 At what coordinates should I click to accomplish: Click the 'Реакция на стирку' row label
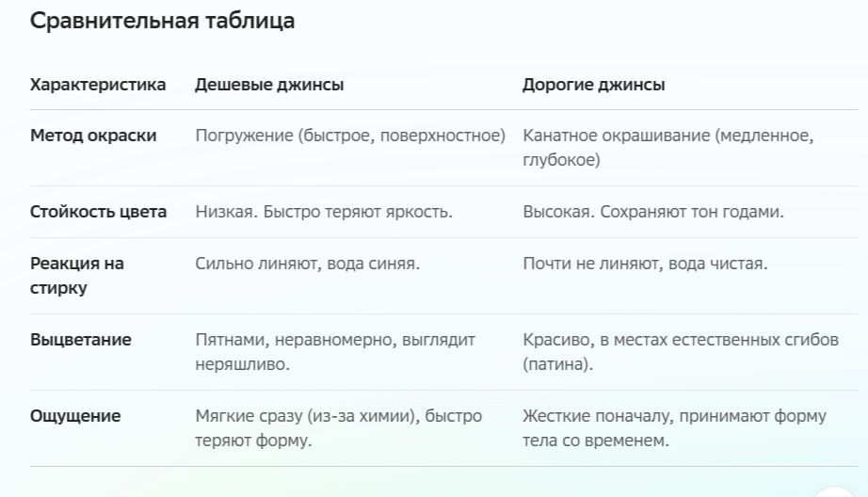77,276
